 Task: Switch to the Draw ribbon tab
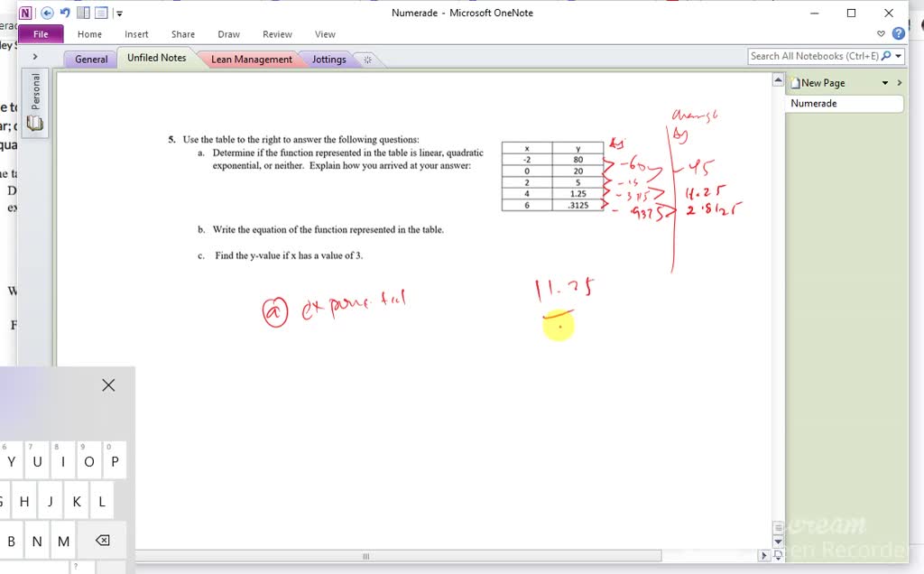pyautogui.click(x=228, y=34)
